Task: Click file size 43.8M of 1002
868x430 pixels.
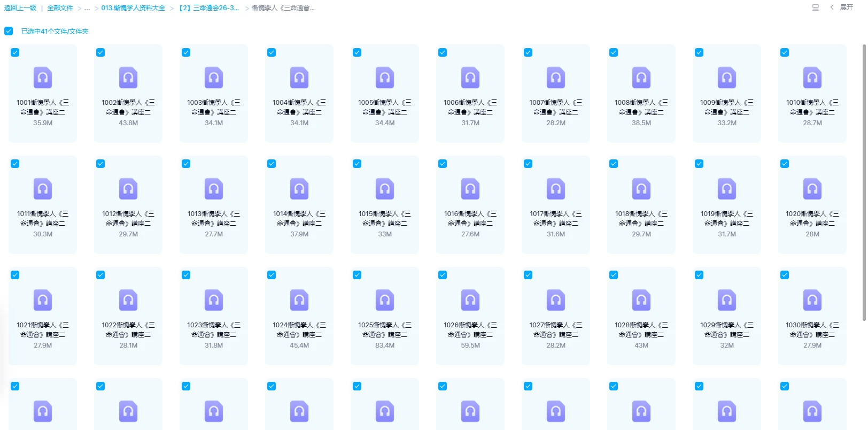Action: [128, 123]
